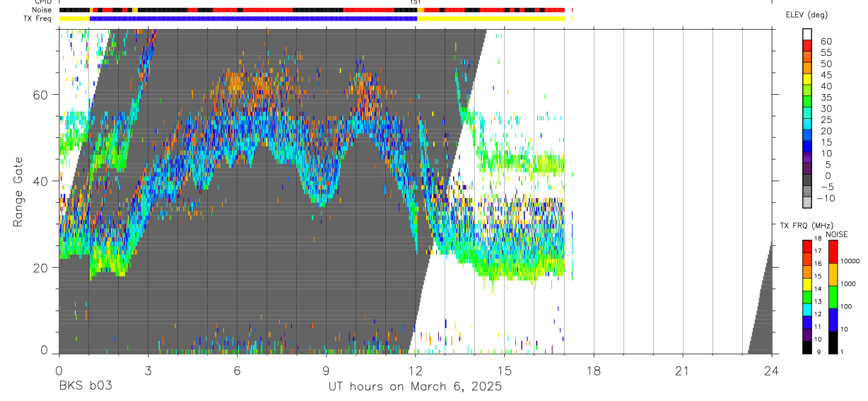Screen dimensions: 868x401
Task: Click the x-axis tick label "6"
Action: 237,371
